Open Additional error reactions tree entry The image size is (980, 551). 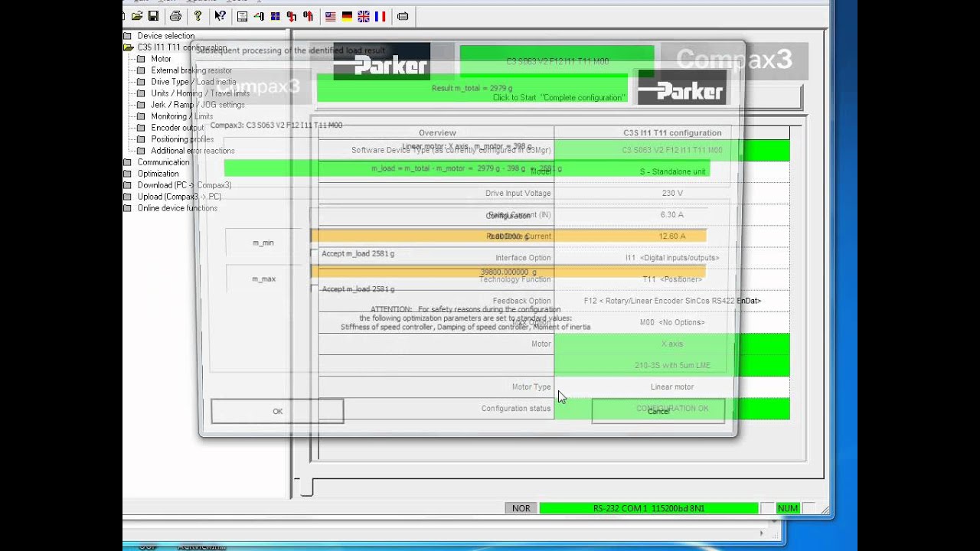193,151
